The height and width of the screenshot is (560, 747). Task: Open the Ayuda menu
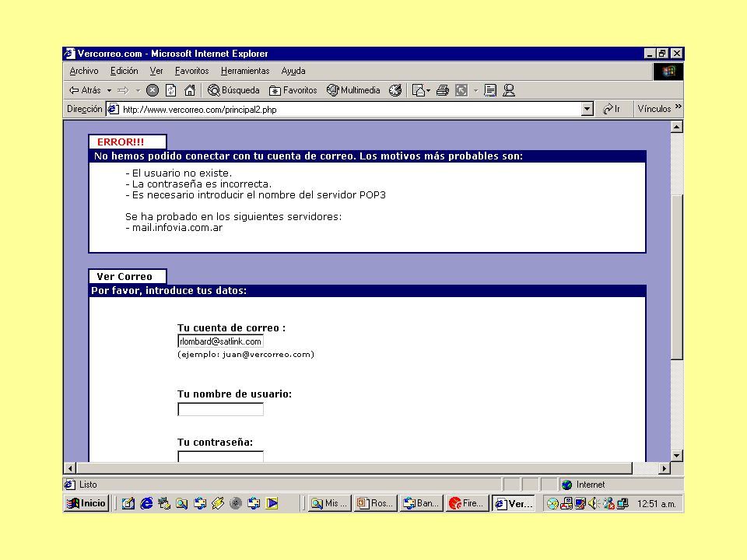coord(293,71)
